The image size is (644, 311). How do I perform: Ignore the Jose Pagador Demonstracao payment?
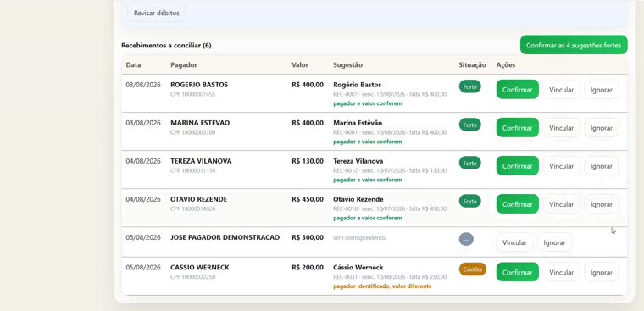pyautogui.click(x=554, y=242)
